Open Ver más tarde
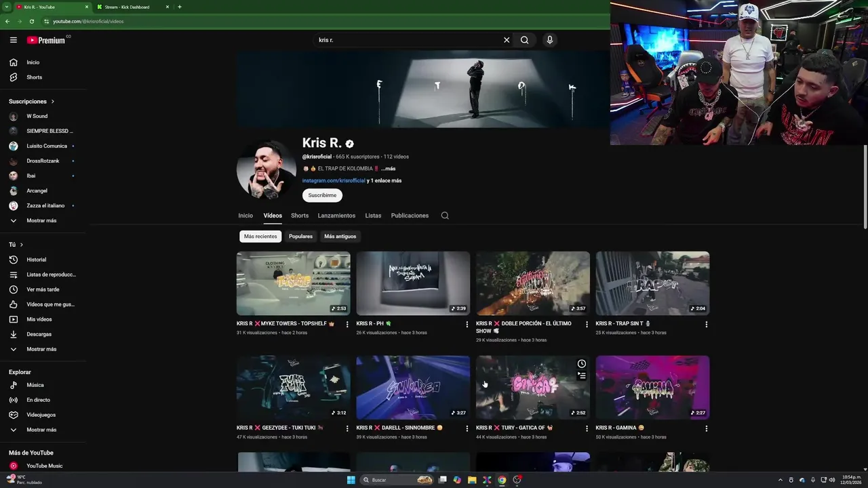The height and width of the screenshot is (488, 868). point(43,289)
